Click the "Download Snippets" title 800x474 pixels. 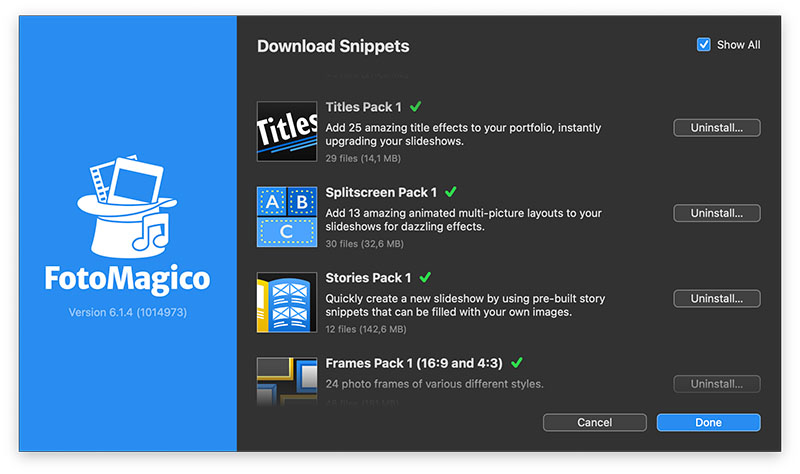point(333,46)
